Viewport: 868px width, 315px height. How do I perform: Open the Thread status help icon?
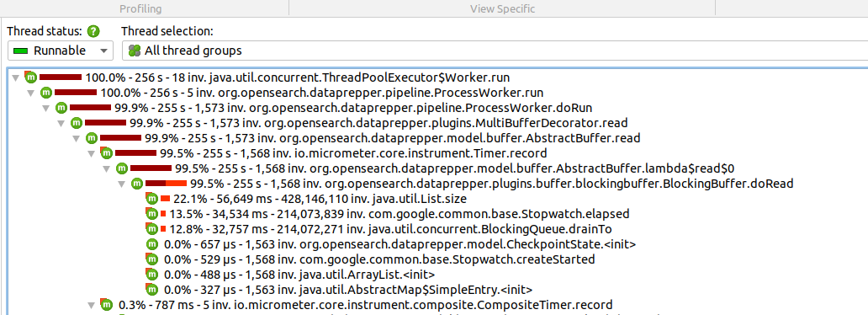(x=94, y=31)
